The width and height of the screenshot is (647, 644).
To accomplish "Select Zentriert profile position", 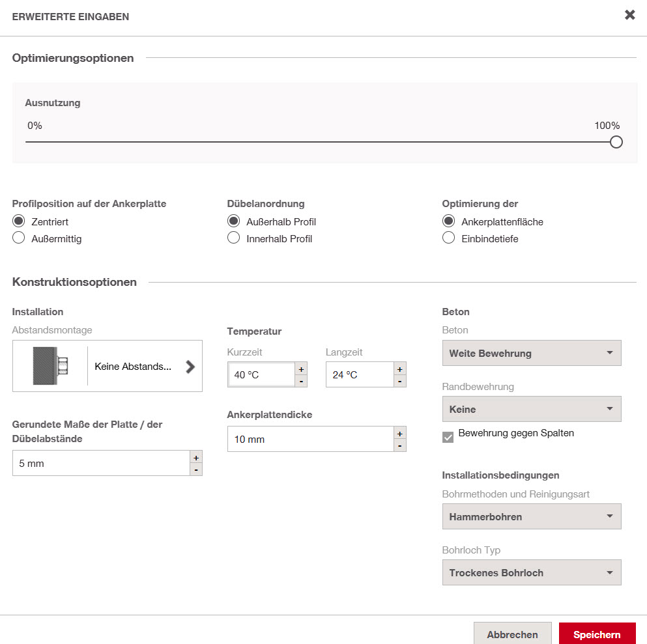I will [18, 221].
